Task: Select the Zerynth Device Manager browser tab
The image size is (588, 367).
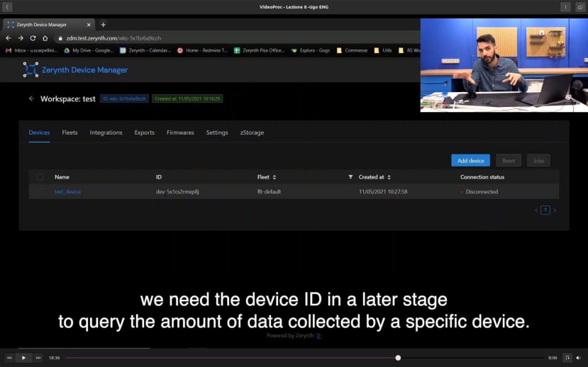Action: pos(48,25)
